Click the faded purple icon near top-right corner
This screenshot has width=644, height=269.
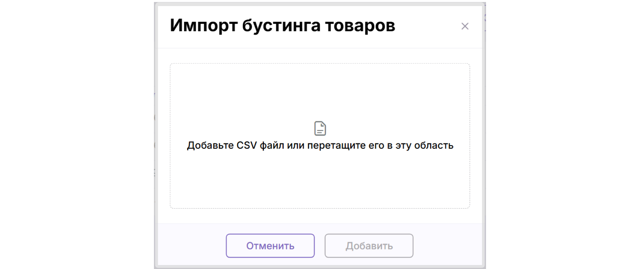pos(485,18)
